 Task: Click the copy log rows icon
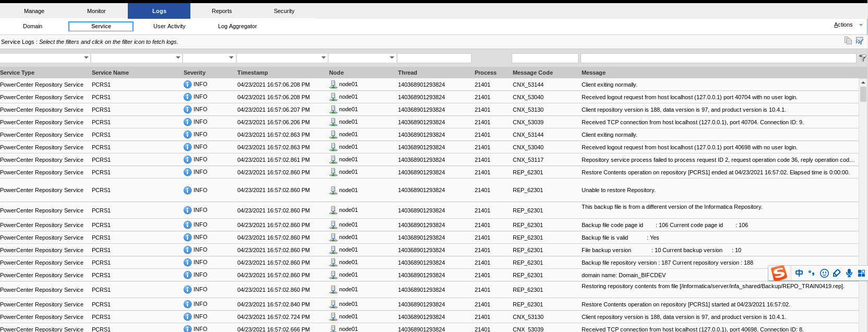(848, 41)
